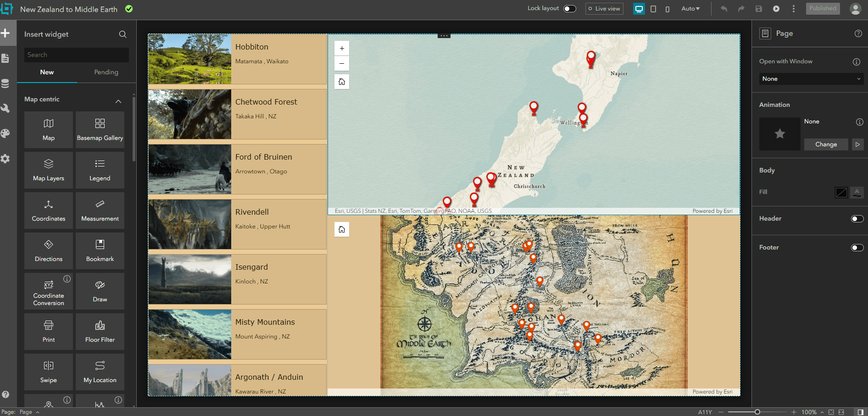The width and height of the screenshot is (868, 416).
Task: Select the Basemap Gallery widget
Action: [100, 130]
